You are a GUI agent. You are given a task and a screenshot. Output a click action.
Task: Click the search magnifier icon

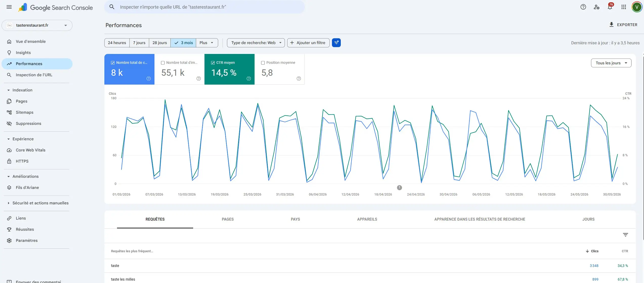(112, 7)
